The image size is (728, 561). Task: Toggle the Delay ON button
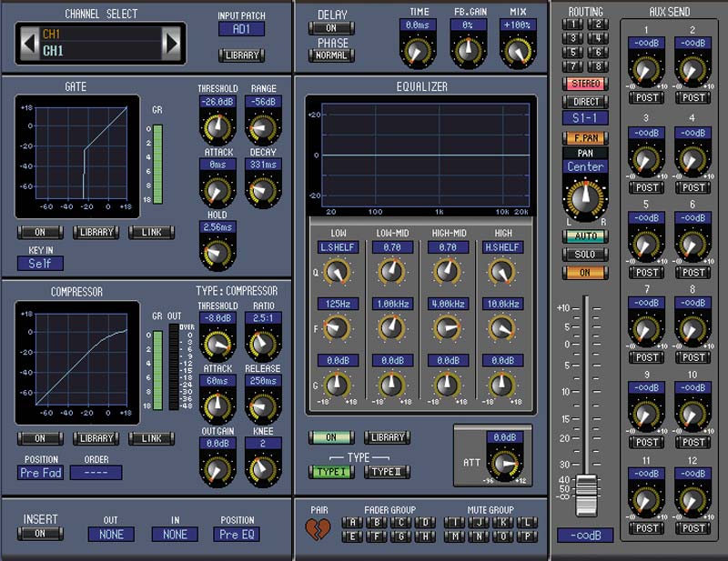331,28
